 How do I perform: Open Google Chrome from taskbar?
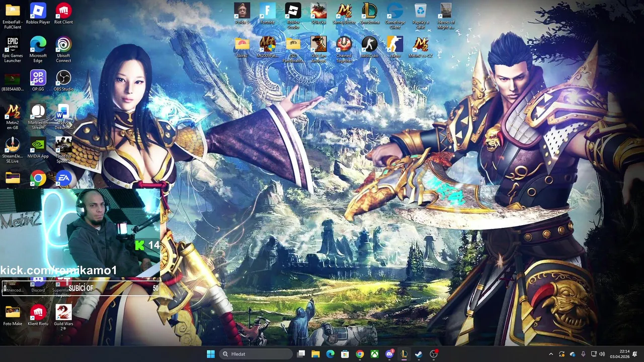point(360,354)
